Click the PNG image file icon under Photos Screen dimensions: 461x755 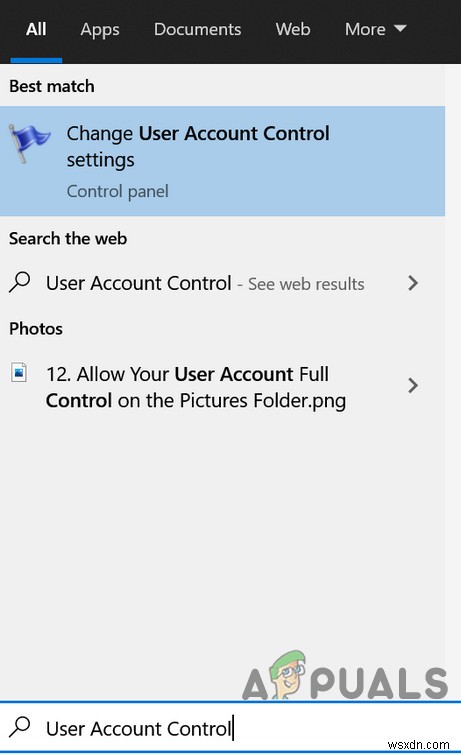(x=19, y=373)
